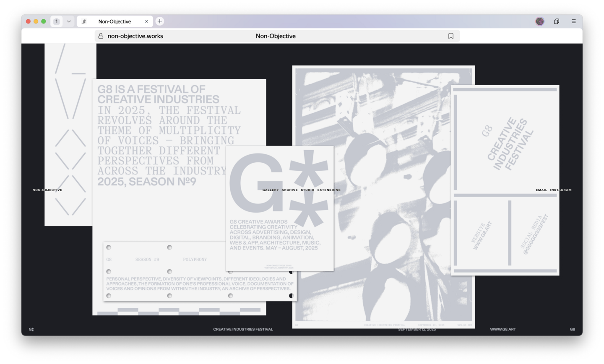The image size is (604, 364).
Task: Open the profile avatar menu
Action: [540, 21]
